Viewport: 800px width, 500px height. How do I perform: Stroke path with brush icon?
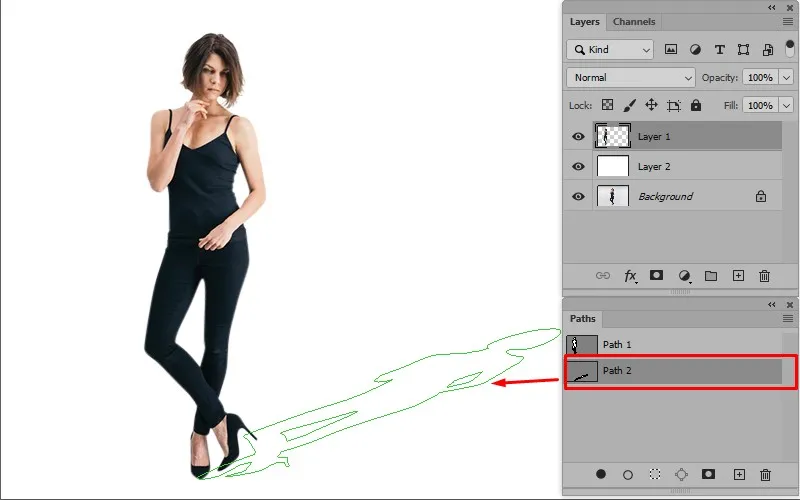[628, 475]
